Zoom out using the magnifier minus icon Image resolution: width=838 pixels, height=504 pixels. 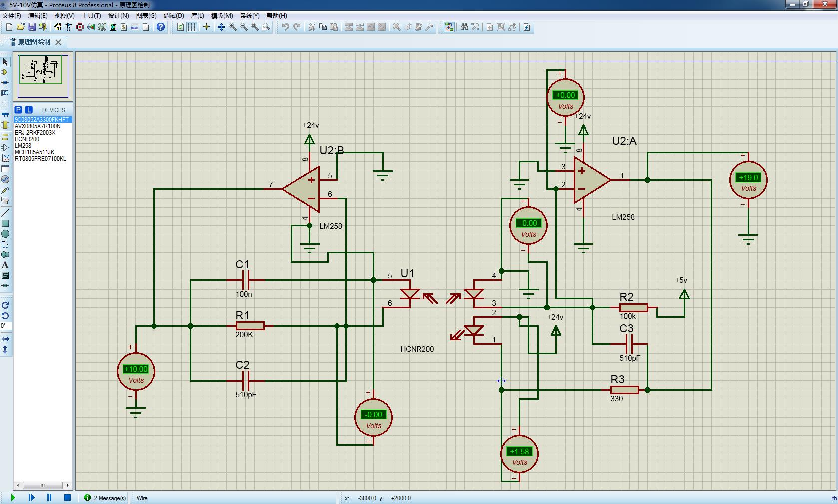(x=243, y=27)
